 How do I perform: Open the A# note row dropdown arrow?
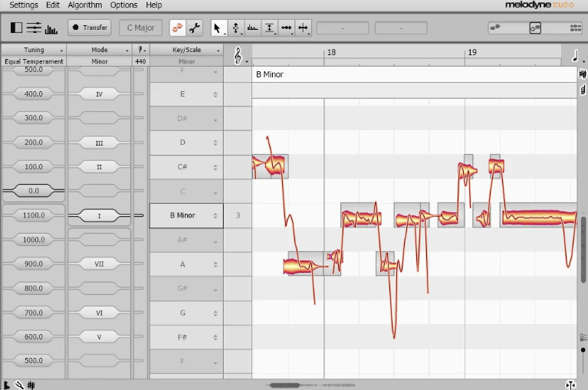pyautogui.click(x=215, y=241)
